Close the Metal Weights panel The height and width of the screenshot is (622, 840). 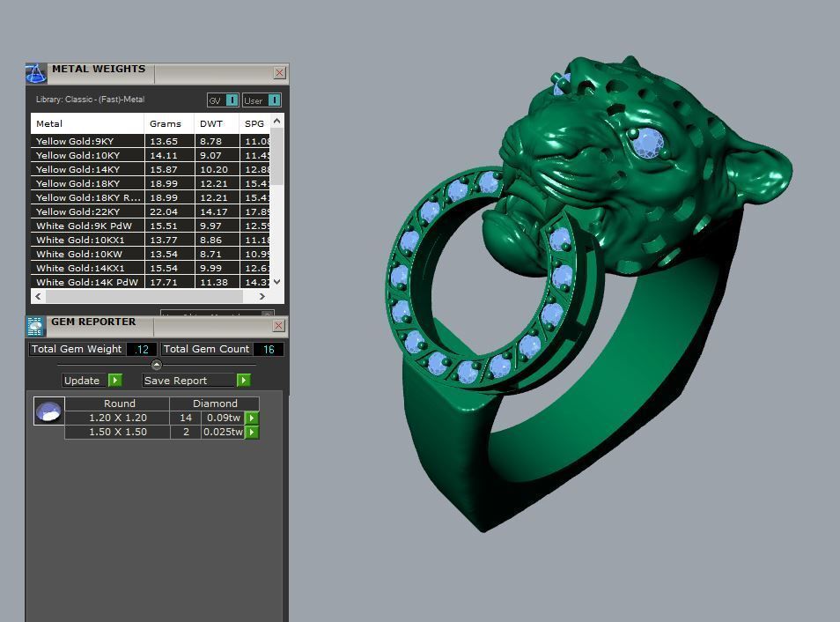[x=280, y=73]
